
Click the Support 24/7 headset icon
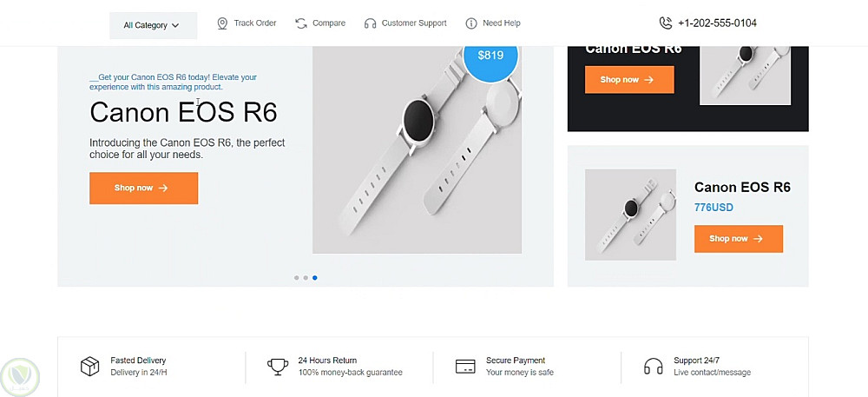(x=654, y=366)
